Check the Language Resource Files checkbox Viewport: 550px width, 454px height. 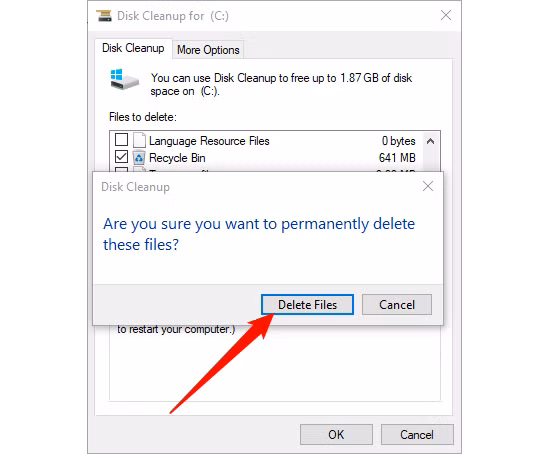(121, 140)
